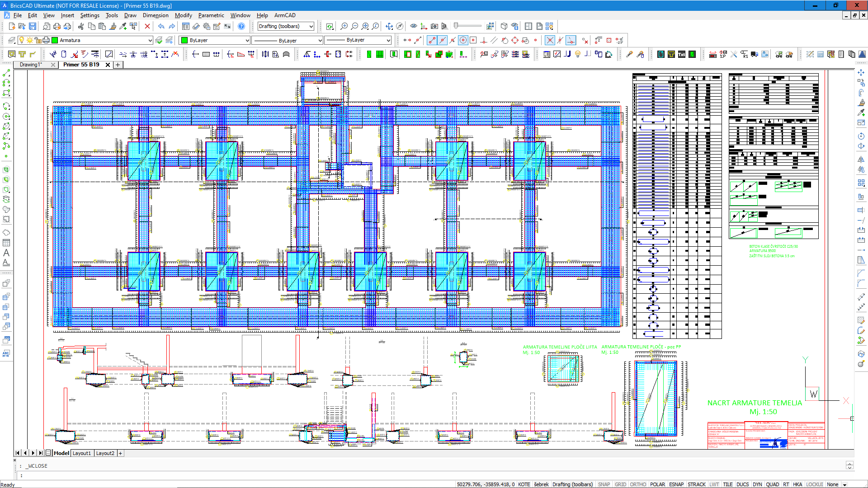Expand the Armatura layer dropdown
868x488 pixels.
point(150,40)
